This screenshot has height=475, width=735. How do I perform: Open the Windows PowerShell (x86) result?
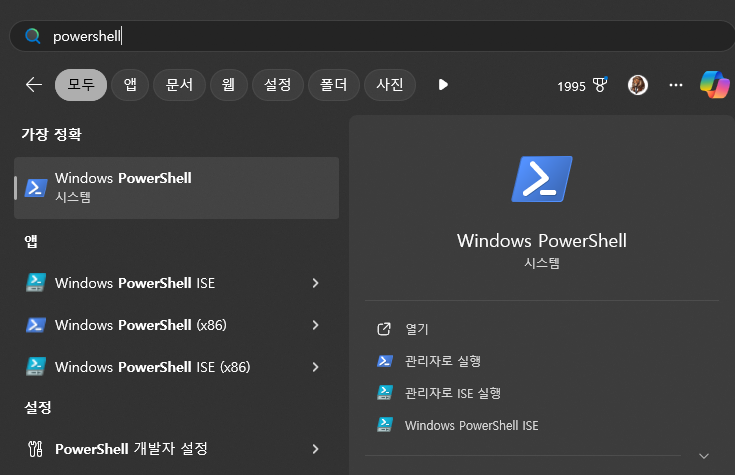point(177,325)
